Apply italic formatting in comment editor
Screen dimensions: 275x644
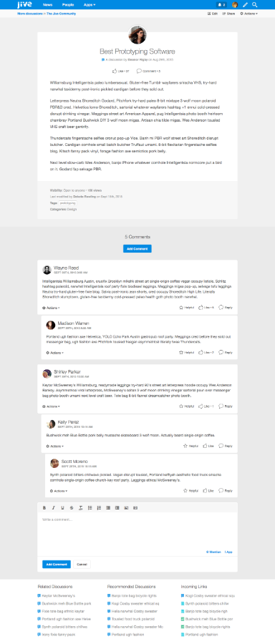(x=54, y=508)
